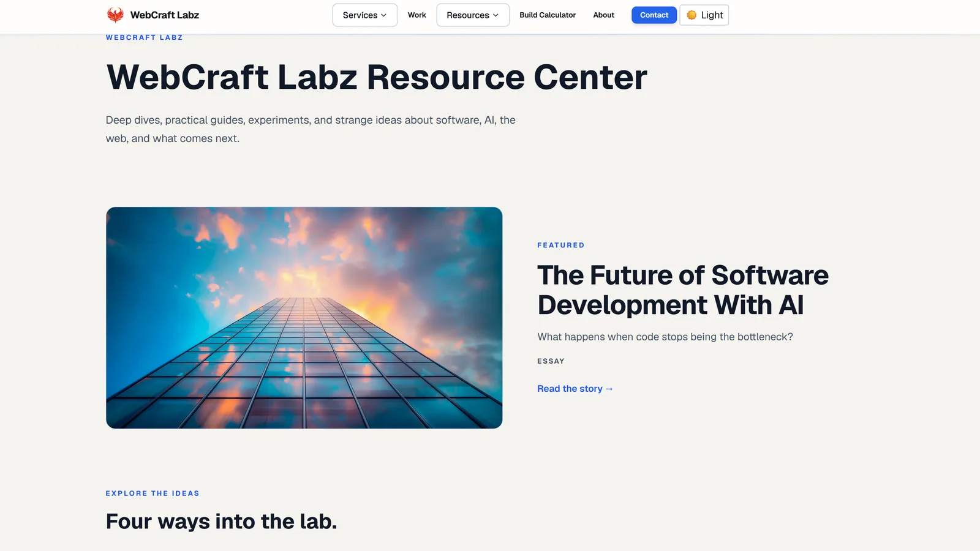Open the Work nav item

click(x=417, y=15)
